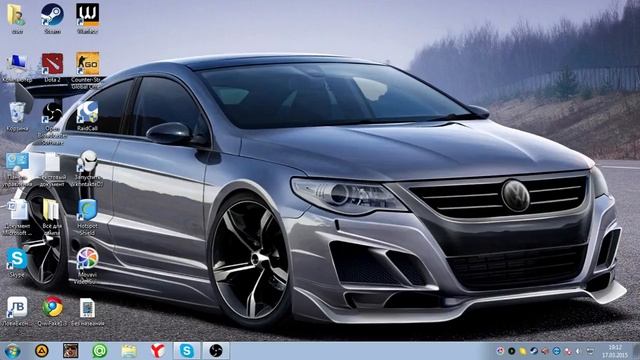Launch the Steam desktop shortcut
640x360 pixels.
[52, 16]
